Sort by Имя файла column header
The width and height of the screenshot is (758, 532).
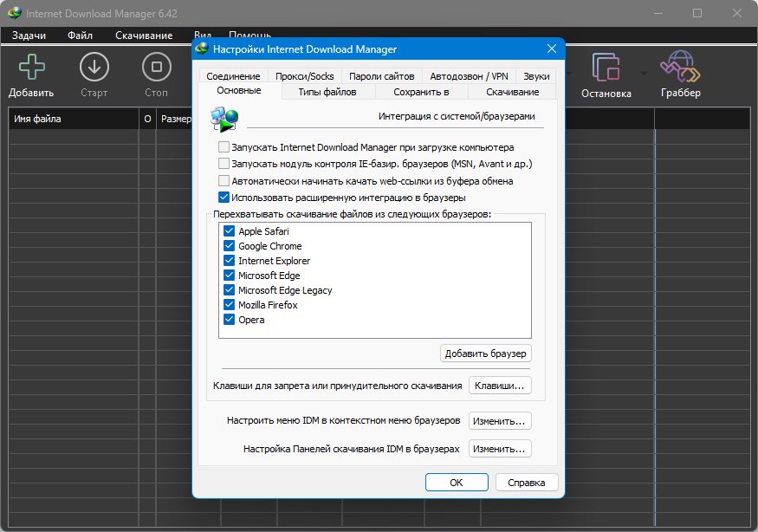pyautogui.click(x=74, y=119)
